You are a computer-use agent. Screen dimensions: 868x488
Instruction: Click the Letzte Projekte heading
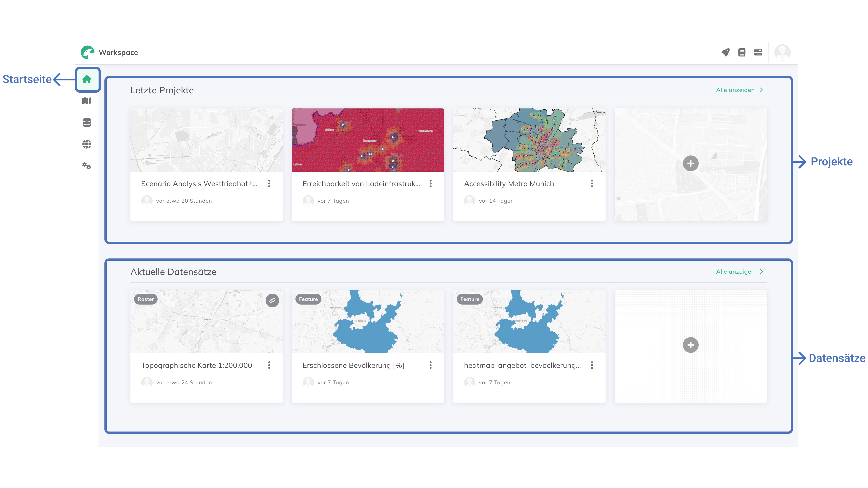point(162,90)
